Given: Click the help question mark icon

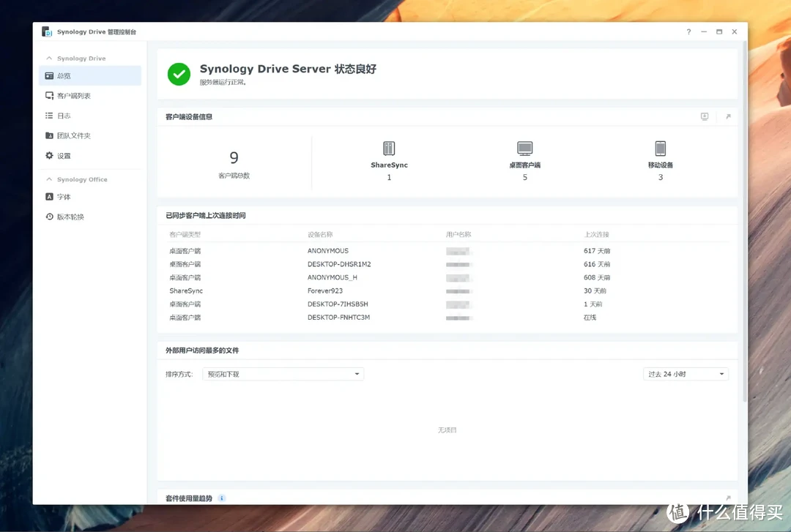Looking at the screenshot, I should tap(688, 32).
